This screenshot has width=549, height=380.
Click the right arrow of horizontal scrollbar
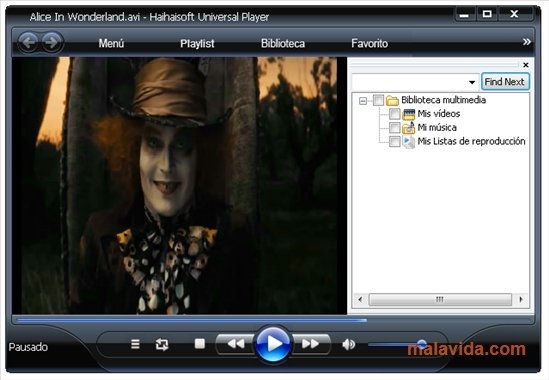click(x=521, y=299)
